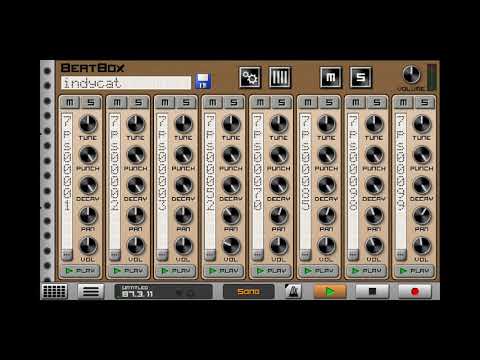This screenshot has height=360, width=480.
Task: Switch the Song mode button
Action: [249, 292]
